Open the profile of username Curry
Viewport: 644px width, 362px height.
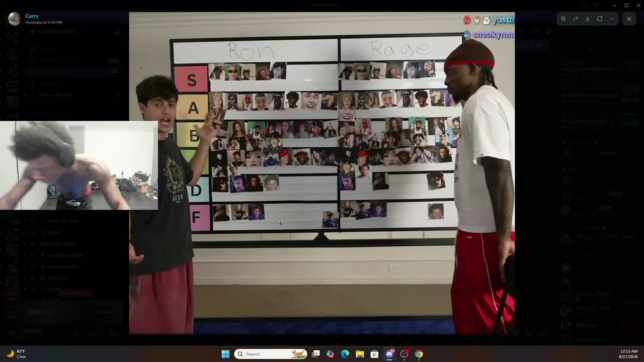[x=32, y=16]
